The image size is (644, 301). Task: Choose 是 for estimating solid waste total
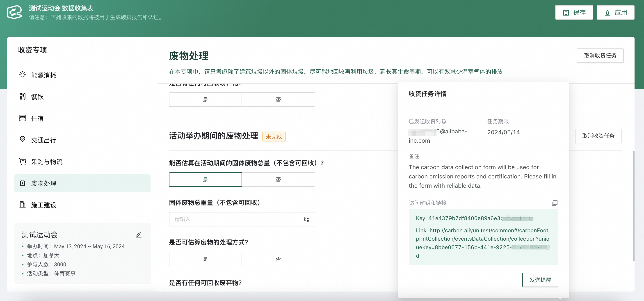point(205,180)
